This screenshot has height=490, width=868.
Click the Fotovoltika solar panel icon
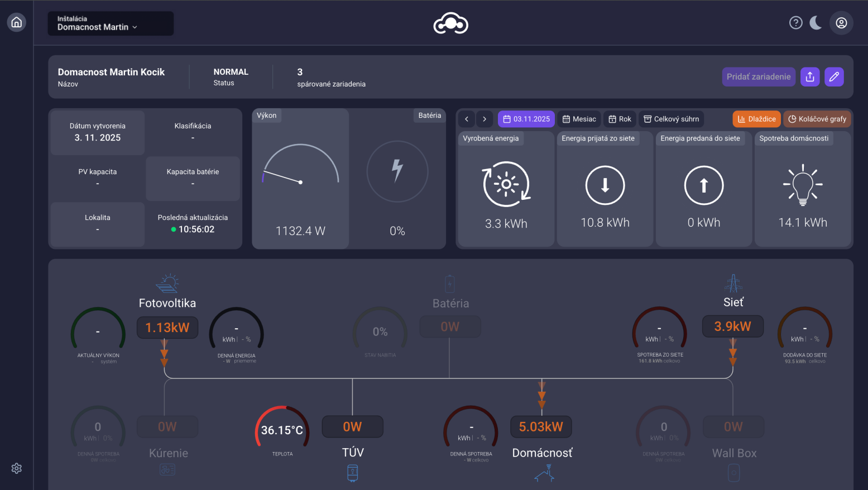point(167,284)
